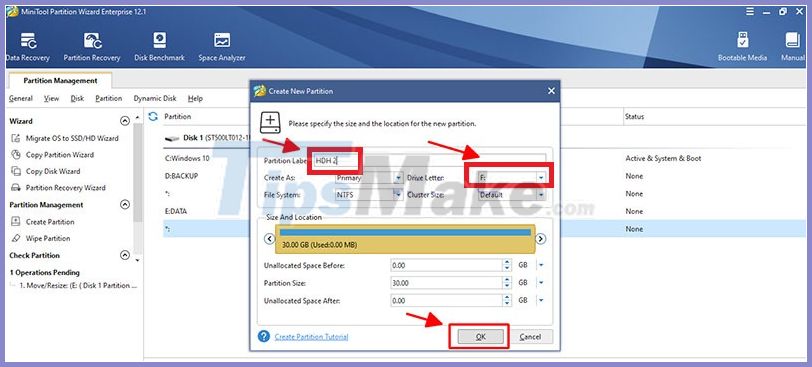Open the Disk menu

coord(77,98)
